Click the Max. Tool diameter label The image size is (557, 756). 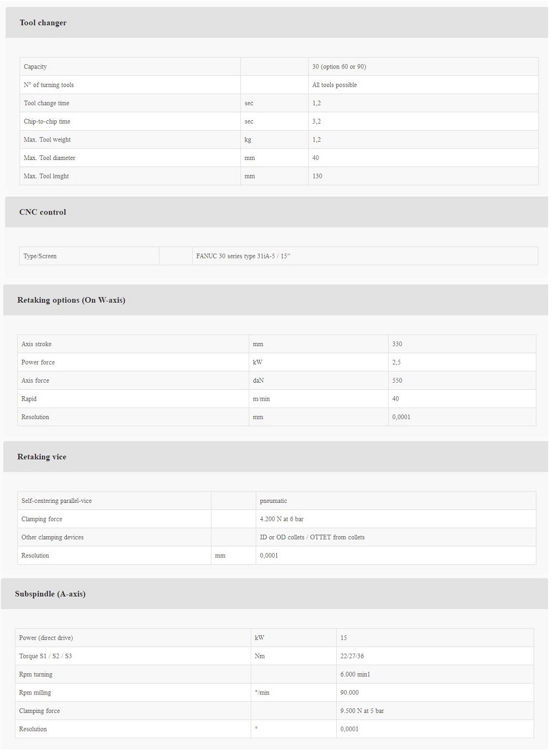(49, 158)
